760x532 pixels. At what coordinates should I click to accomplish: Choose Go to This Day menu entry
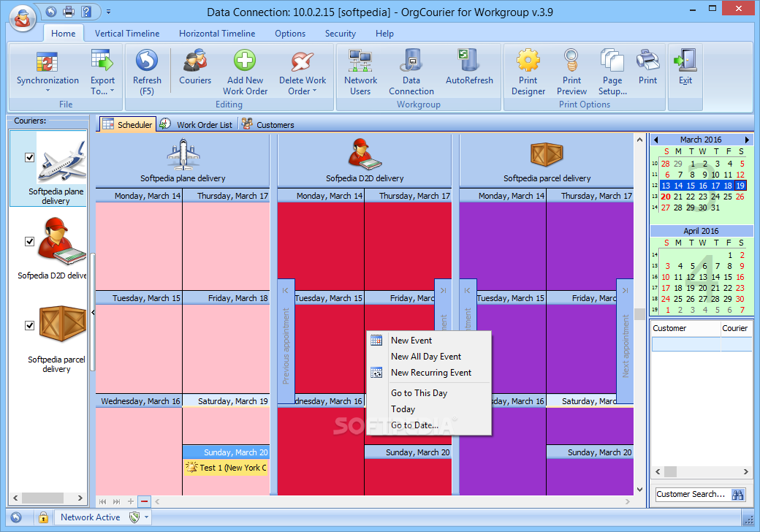[x=429, y=393]
